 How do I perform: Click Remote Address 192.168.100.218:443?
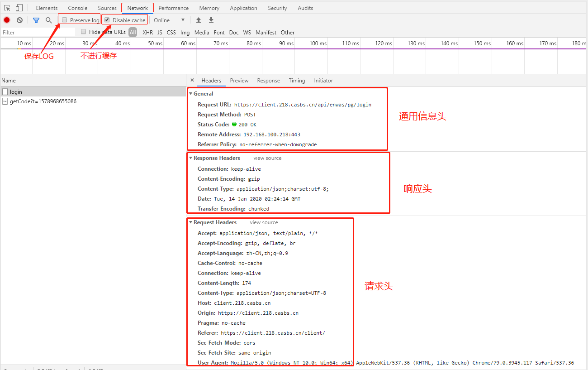point(272,135)
